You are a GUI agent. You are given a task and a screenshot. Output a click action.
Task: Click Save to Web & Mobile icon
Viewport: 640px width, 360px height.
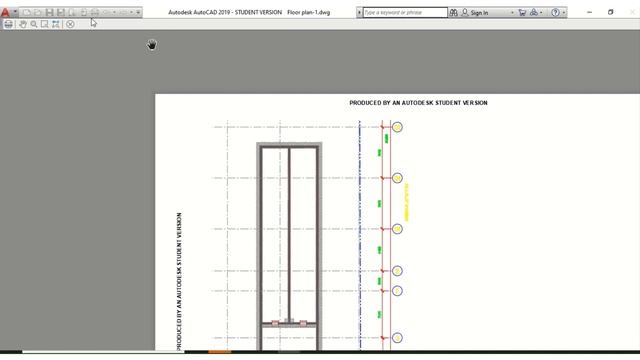click(x=84, y=13)
